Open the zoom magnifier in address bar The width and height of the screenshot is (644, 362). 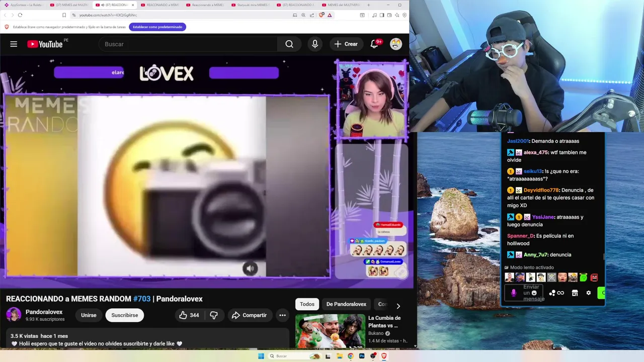pos(303,15)
